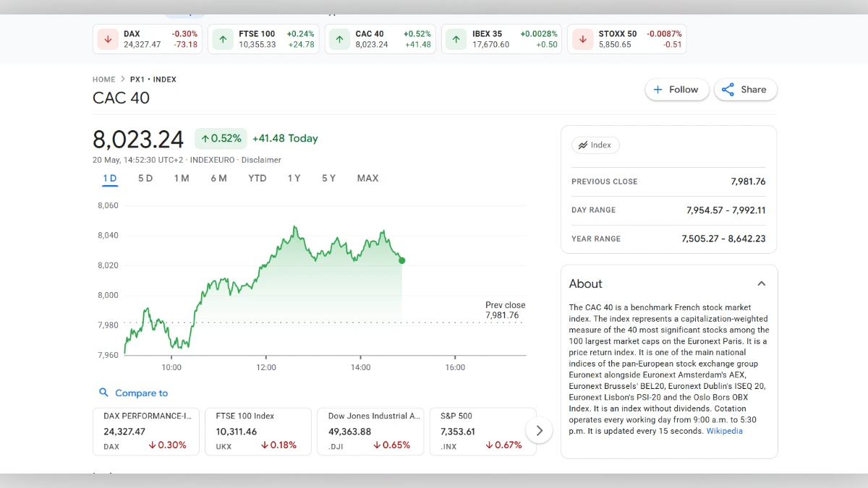Add FTSE 100 Index comparison card
This screenshot has height=488, width=868.
click(258, 432)
